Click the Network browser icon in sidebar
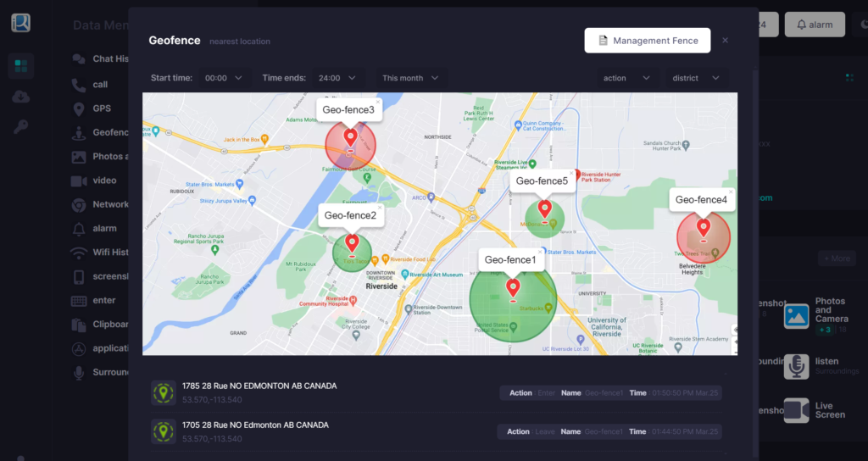The image size is (868, 461). [79, 205]
